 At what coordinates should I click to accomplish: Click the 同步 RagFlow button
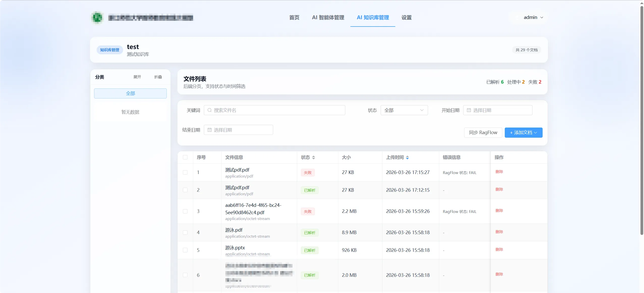[483, 132]
